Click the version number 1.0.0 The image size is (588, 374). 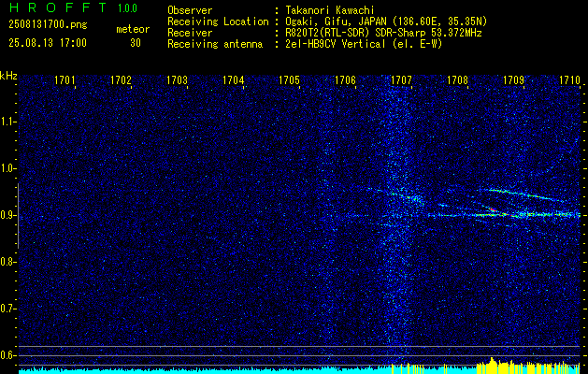click(x=127, y=8)
